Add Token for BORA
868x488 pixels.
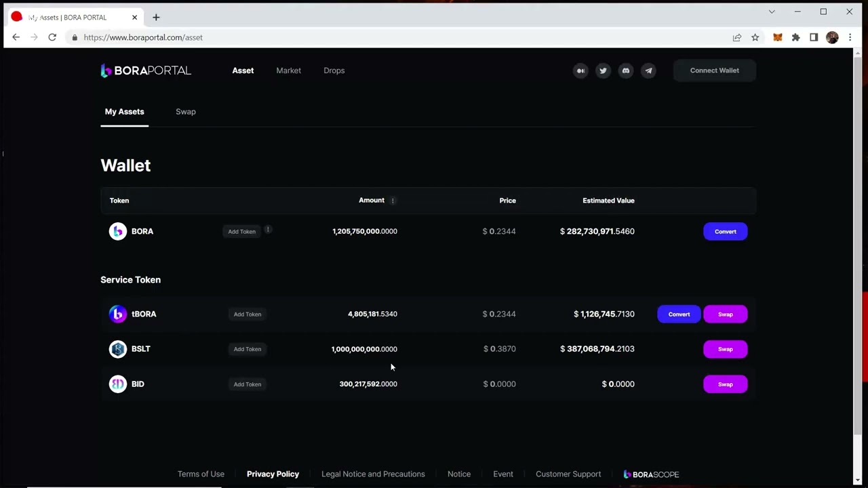point(241,232)
